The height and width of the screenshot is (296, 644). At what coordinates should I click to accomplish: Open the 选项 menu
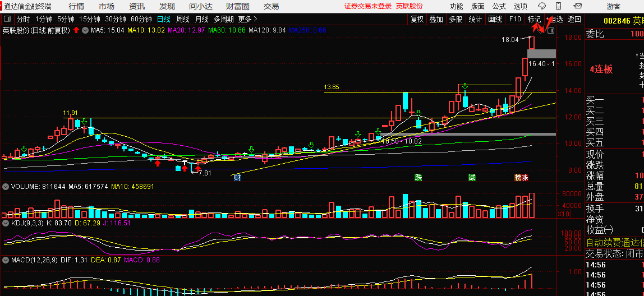(521, 6)
